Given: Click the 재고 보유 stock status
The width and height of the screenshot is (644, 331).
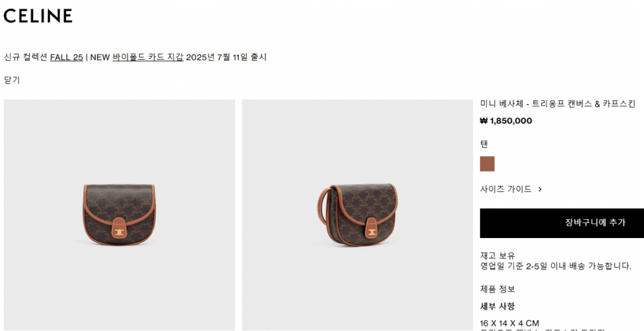Looking at the screenshot, I should coord(497,256).
